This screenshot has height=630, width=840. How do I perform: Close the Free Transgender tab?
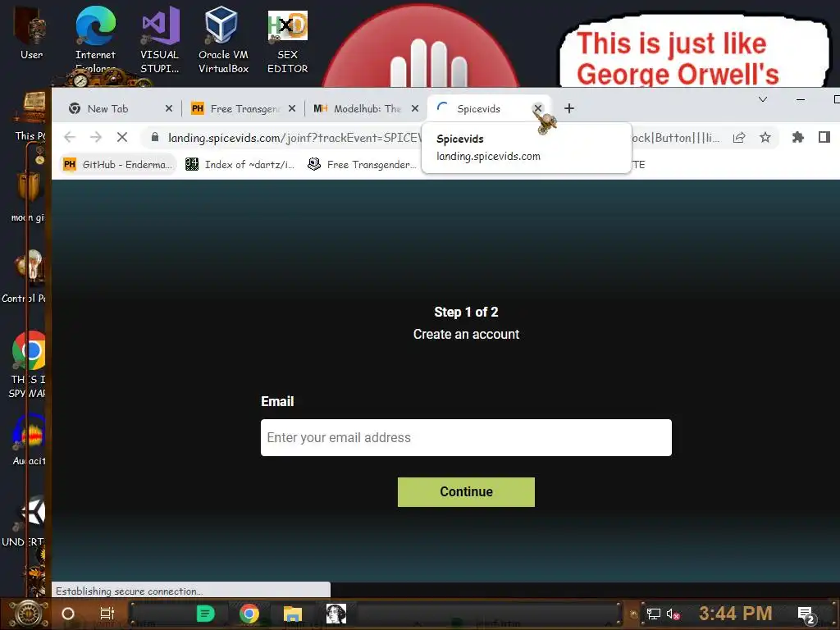click(292, 109)
